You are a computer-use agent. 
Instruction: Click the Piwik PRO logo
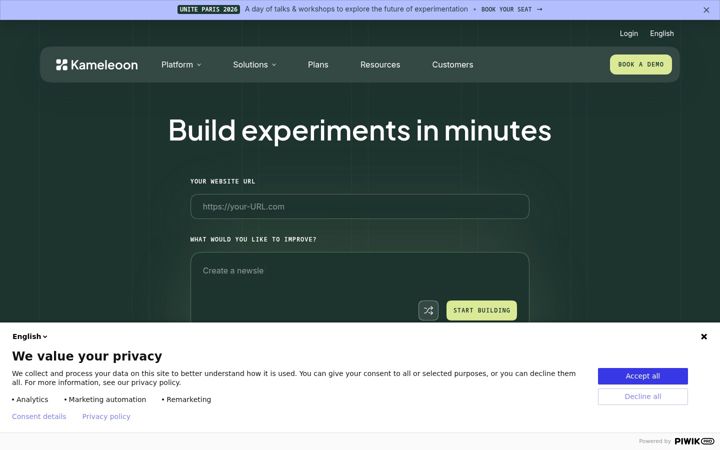694,441
